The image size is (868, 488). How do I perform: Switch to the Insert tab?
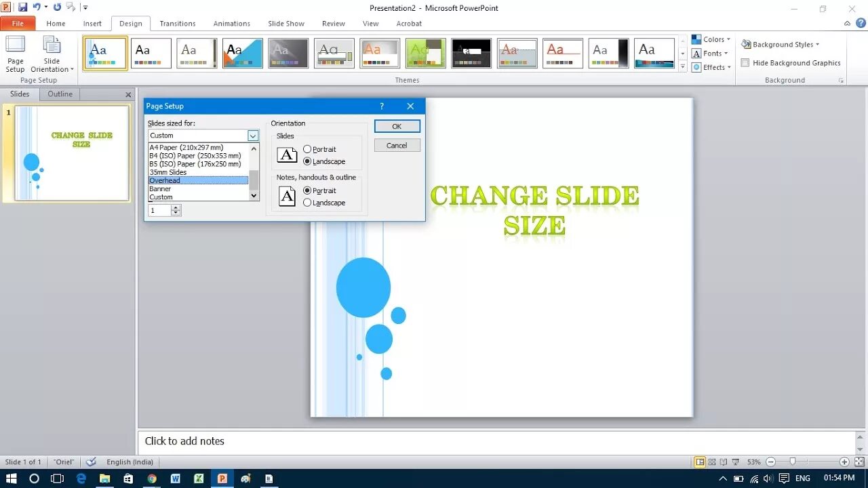coord(92,24)
